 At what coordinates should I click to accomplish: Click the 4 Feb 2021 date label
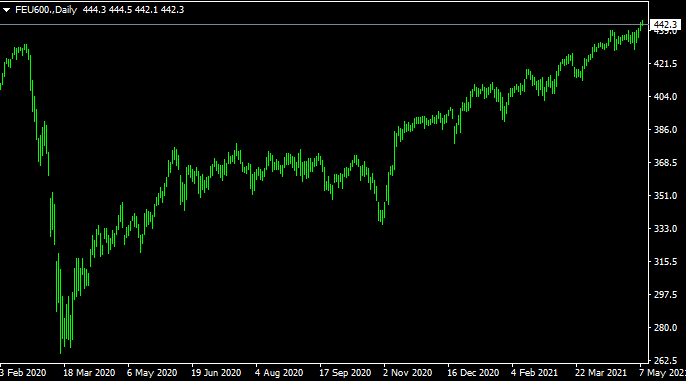(535, 373)
